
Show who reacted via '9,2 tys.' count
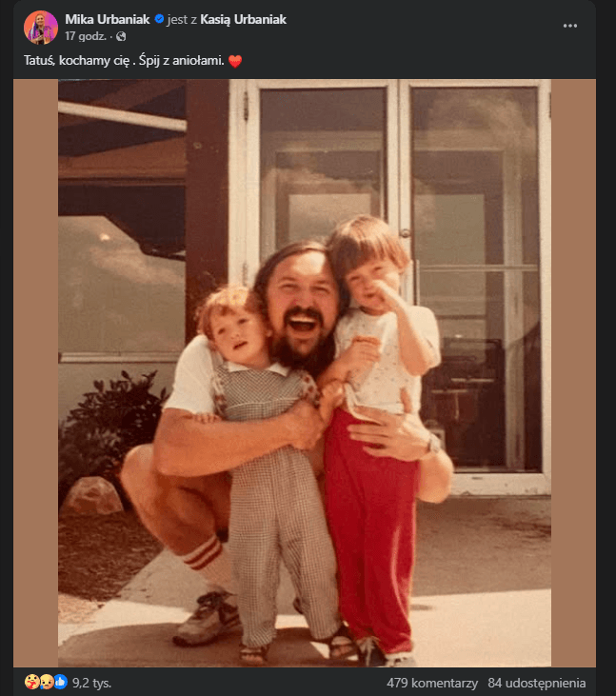[x=92, y=683]
